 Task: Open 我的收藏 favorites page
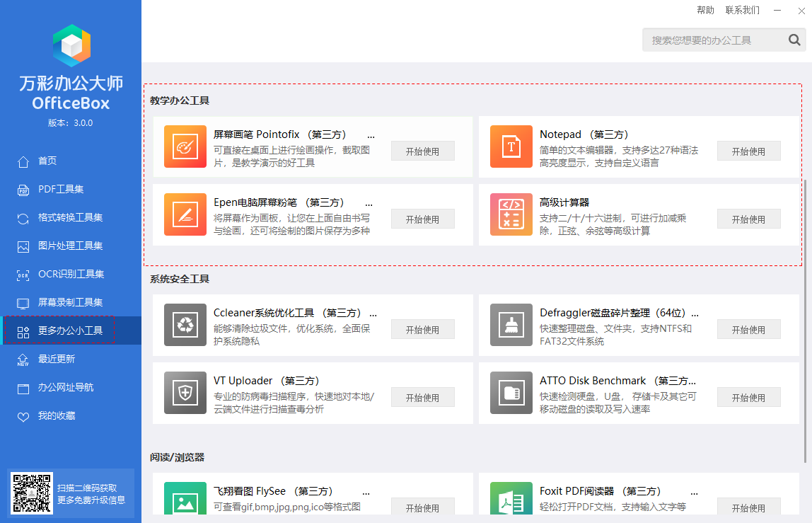[x=57, y=415]
